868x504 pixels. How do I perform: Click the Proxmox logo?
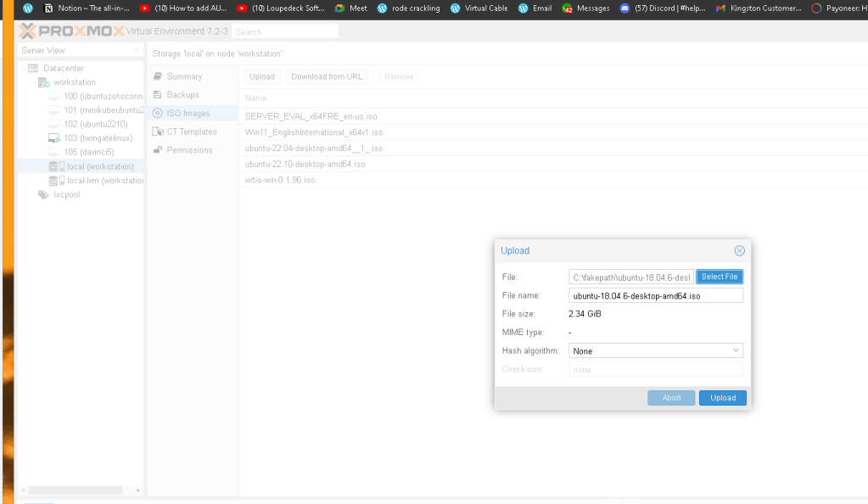click(71, 31)
